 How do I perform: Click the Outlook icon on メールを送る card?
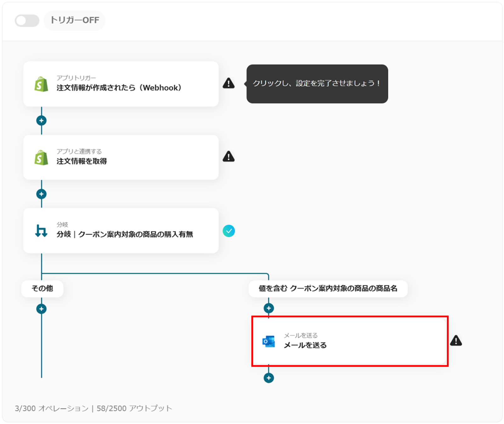269,342
